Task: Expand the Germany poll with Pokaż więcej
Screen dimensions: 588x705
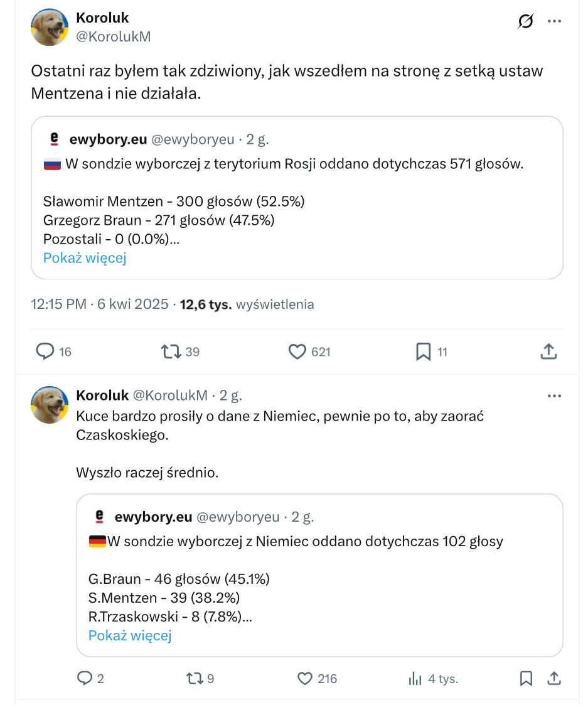Action: 129,635
